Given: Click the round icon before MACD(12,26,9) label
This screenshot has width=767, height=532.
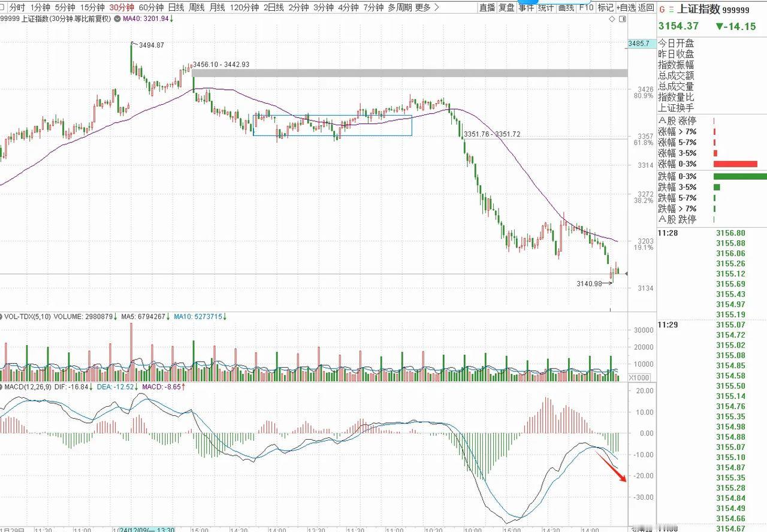Looking at the screenshot, I should point(2,387).
